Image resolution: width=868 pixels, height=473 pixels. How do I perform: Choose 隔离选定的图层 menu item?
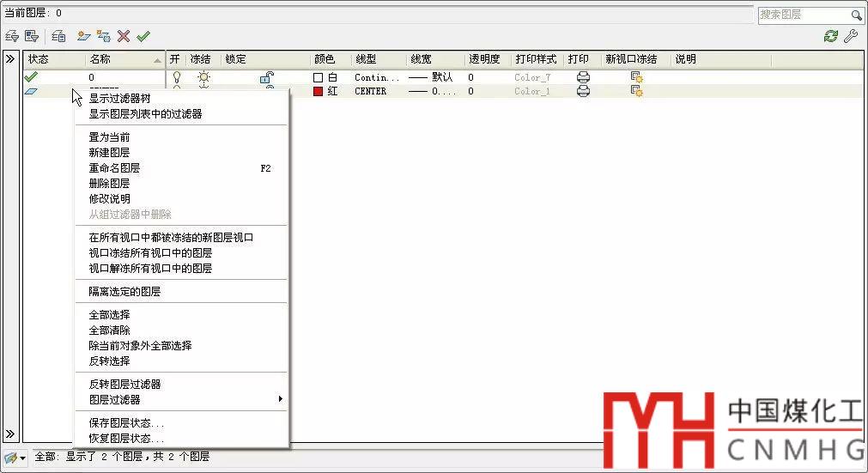(124, 292)
